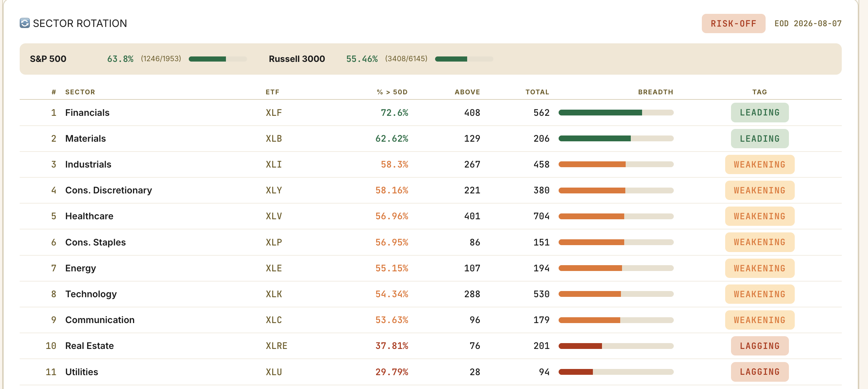Click the Energy WEAKENING tag
Viewport: 868px width, 389px height.
click(x=760, y=268)
